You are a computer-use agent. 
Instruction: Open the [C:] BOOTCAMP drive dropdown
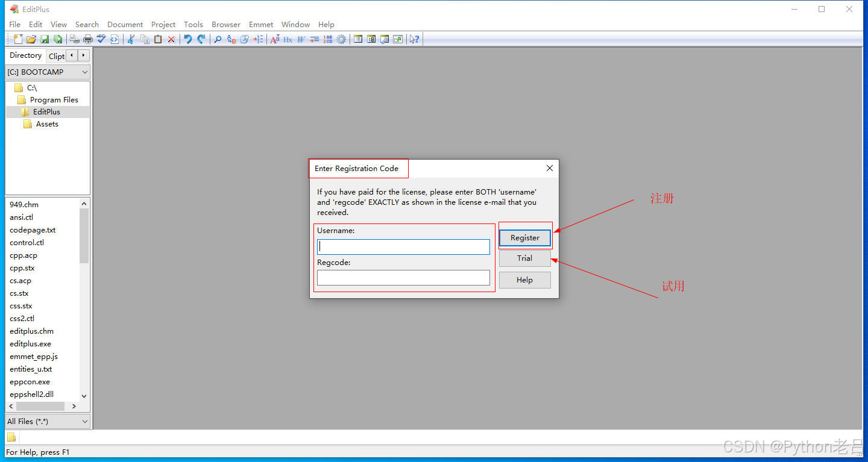pos(48,72)
